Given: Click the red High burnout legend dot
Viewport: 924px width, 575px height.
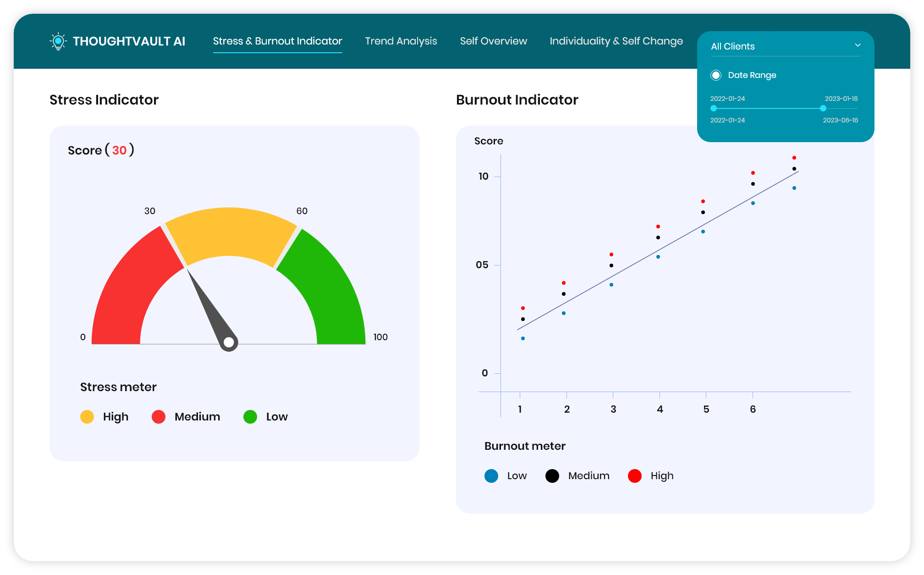Looking at the screenshot, I should point(635,476).
